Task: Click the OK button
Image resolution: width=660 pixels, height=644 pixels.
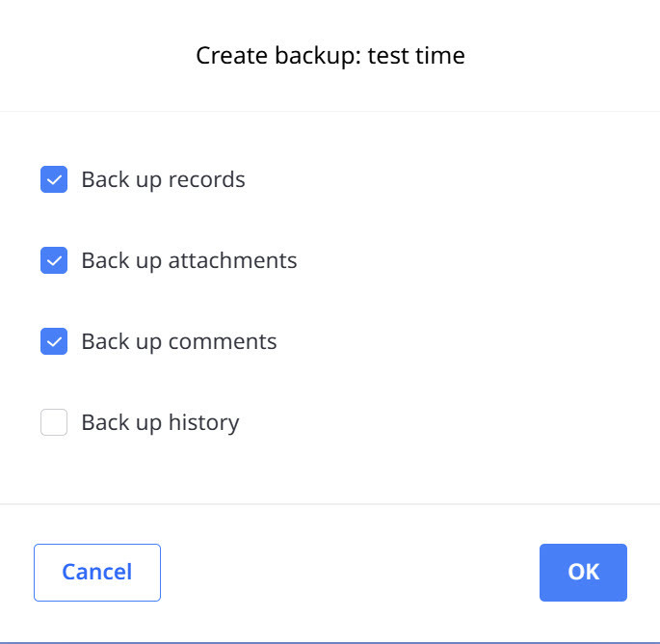Action: click(583, 572)
